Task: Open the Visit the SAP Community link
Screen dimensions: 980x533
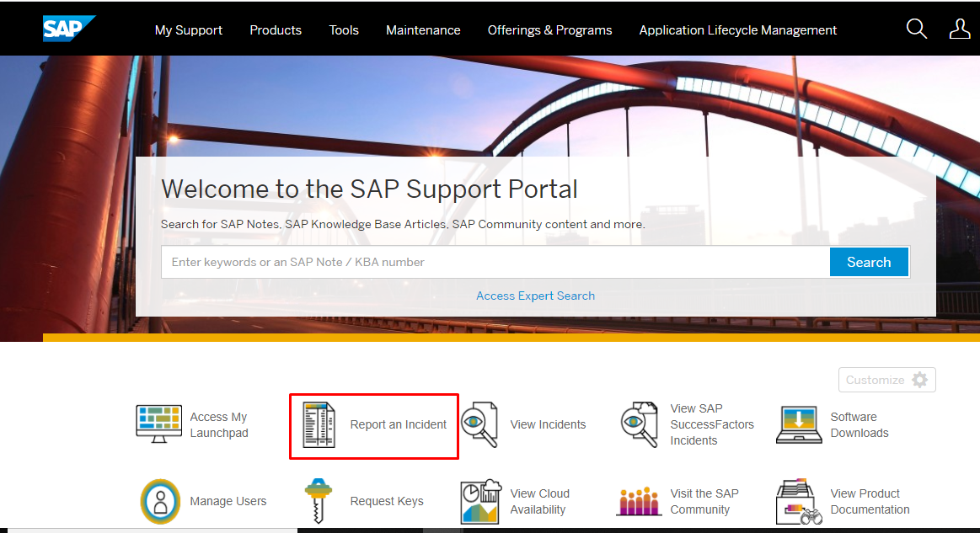Action: click(704, 501)
